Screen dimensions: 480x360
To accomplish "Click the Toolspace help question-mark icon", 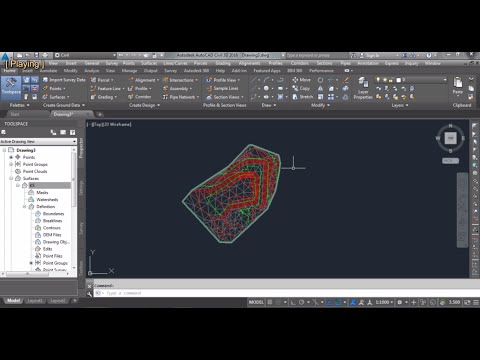I will 72,132.
